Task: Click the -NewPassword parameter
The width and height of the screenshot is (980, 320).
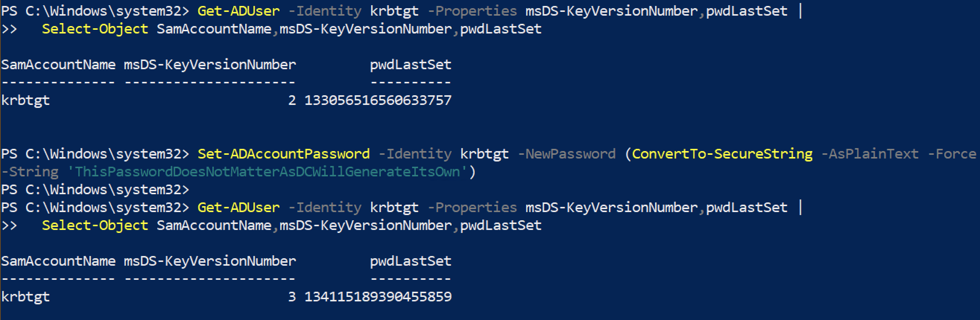Action: click(566, 154)
